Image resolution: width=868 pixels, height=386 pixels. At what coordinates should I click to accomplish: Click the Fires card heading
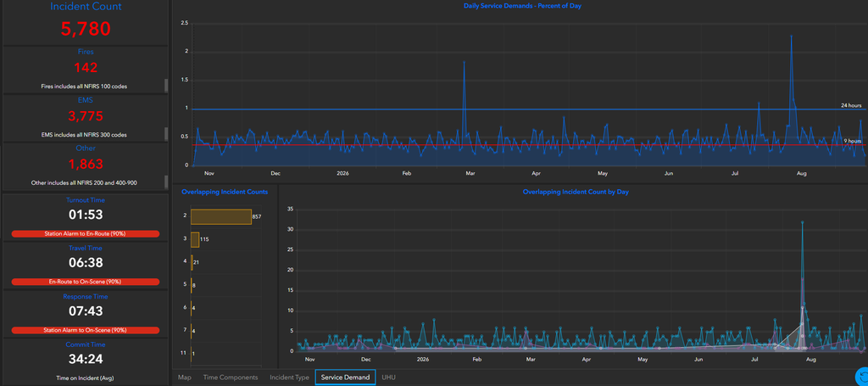pyautogui.click(x=86, y=52)
